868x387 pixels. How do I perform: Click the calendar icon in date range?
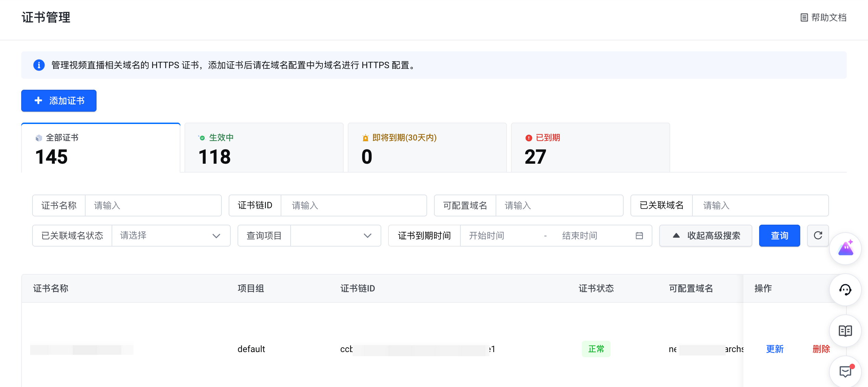(639, 236)
